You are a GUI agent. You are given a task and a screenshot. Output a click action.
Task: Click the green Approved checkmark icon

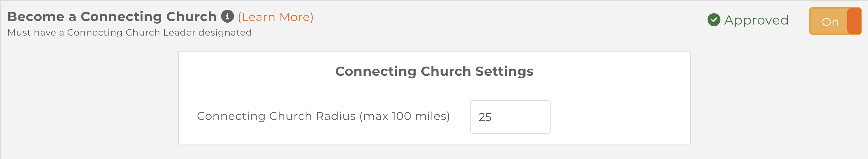coord(714,20)
